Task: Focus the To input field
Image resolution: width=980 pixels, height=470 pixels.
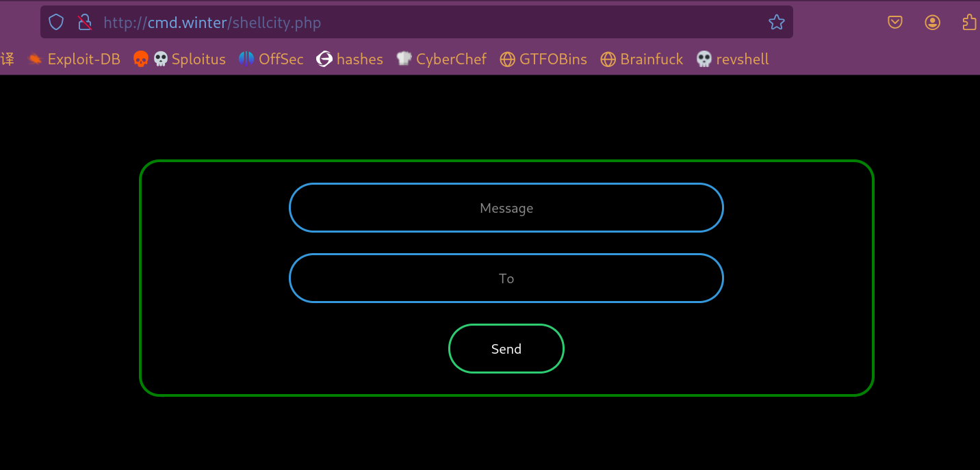Action: (506, 278)
